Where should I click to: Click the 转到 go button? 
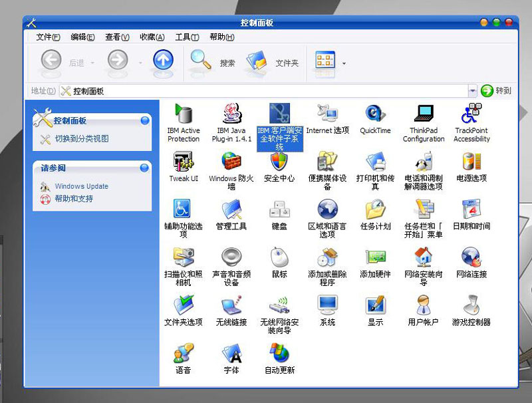pyautogui.click(x=496, y=90)
